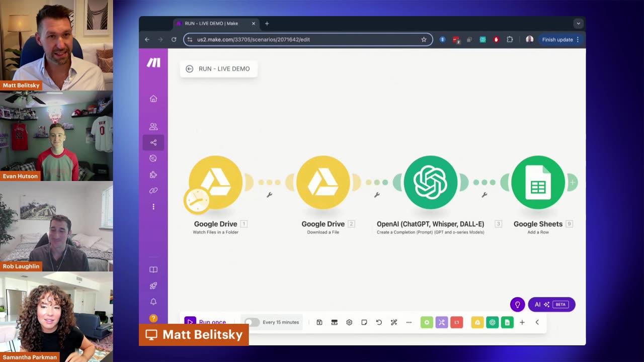This screenshot has width=644, height=362.
Task: Go forward in the browser
Action: point(160,40)
